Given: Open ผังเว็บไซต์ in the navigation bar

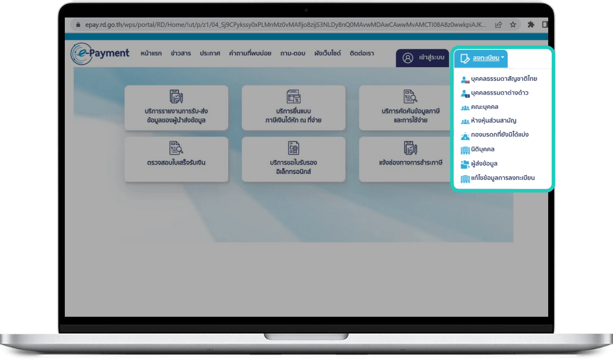Looking at the screenshot, I should pos(328,53).
